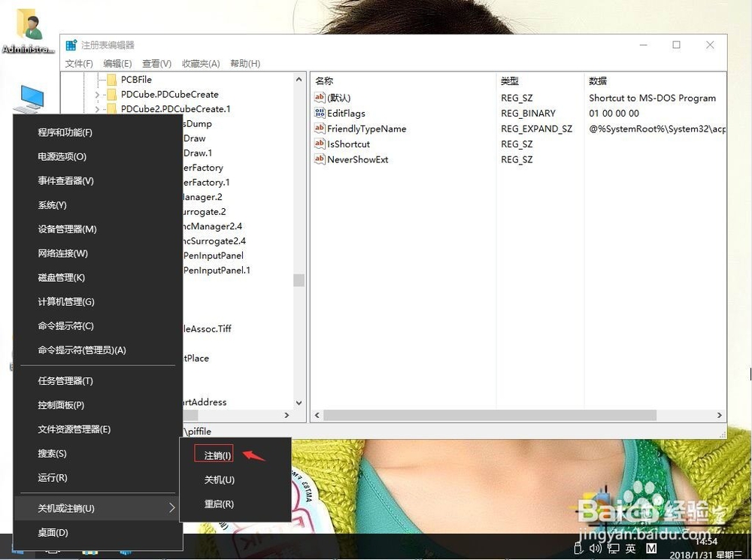Image resolution: width=752 pixels, height=560 pixels.
Task: Click the values pane horizontal scrollbar thumb
Action: click(490, 415)
